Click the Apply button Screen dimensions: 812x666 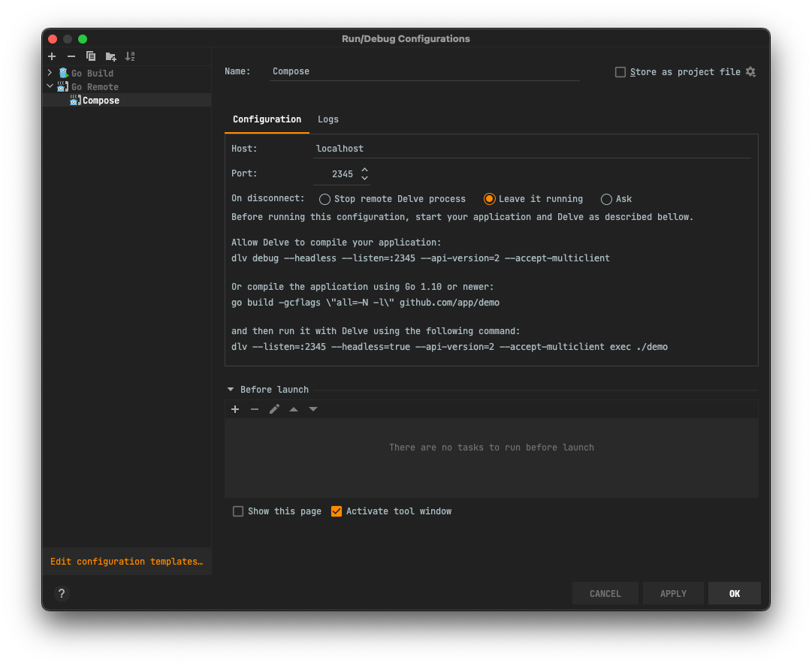coord(673,593)
